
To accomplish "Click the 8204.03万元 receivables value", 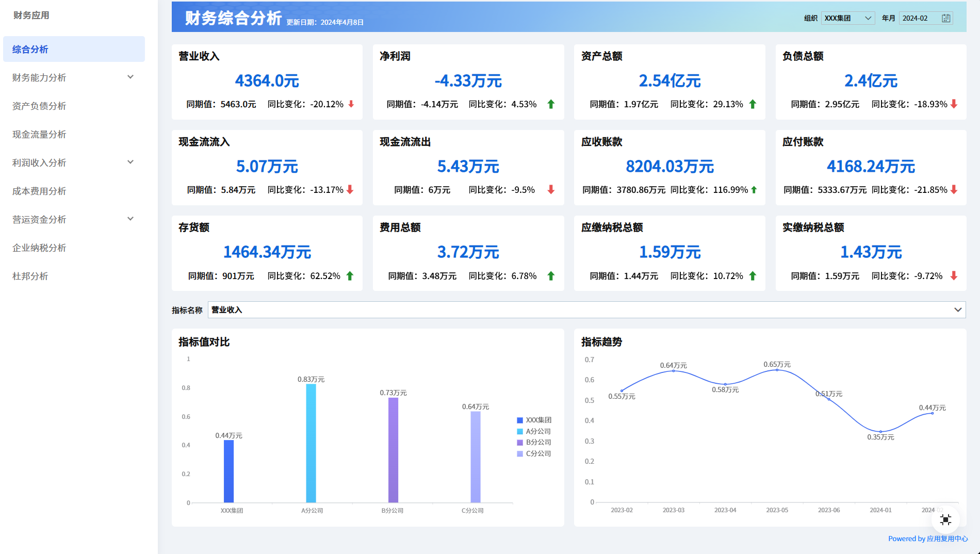I will pos(669,167).
